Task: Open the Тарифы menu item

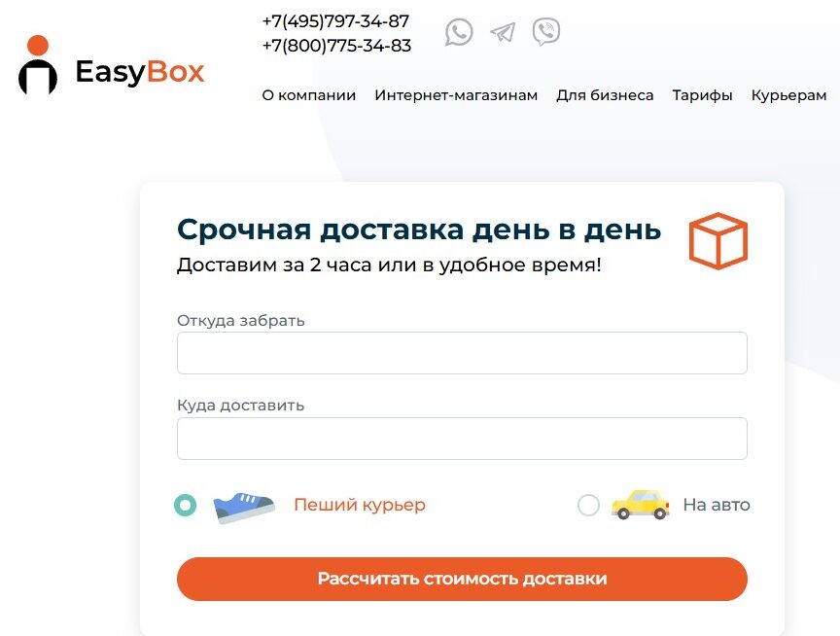Action: click(702, 95)
